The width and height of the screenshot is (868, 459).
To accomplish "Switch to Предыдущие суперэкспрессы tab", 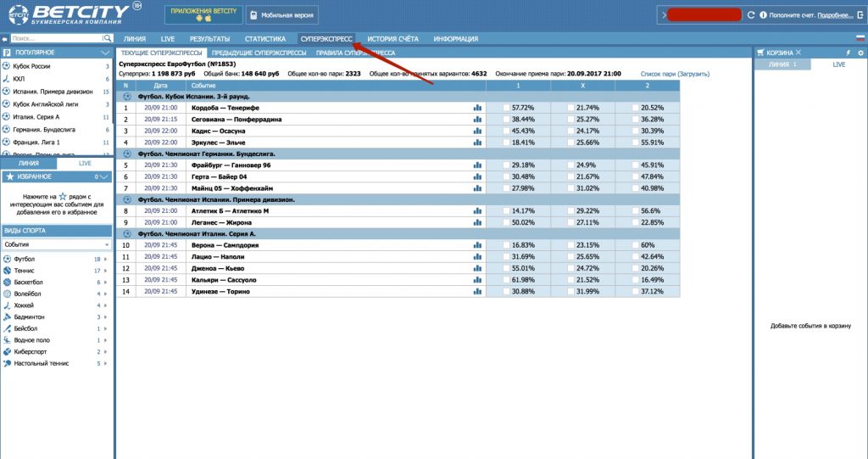I will point(259,53).
